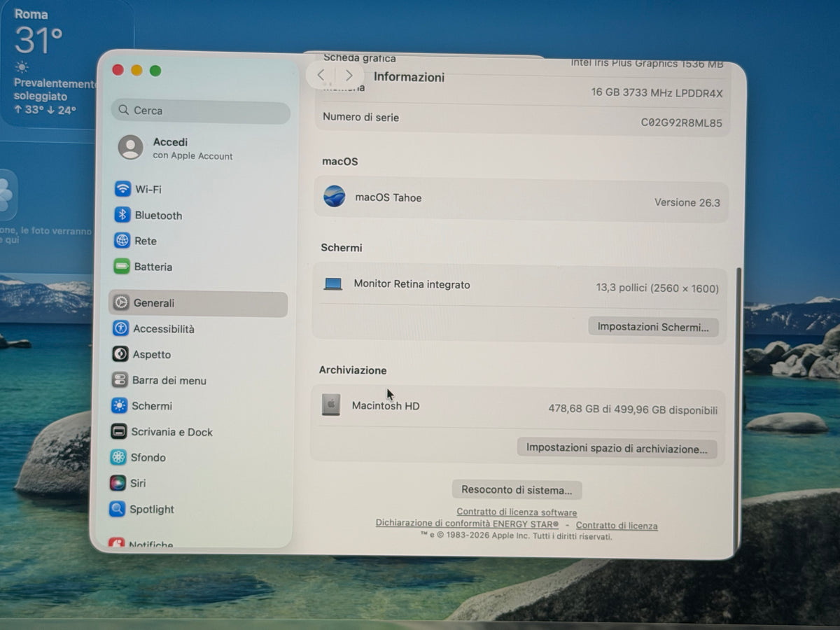Click serial number C02G92R8ML85
Screen dimensions: 840x630
[682, 123]
